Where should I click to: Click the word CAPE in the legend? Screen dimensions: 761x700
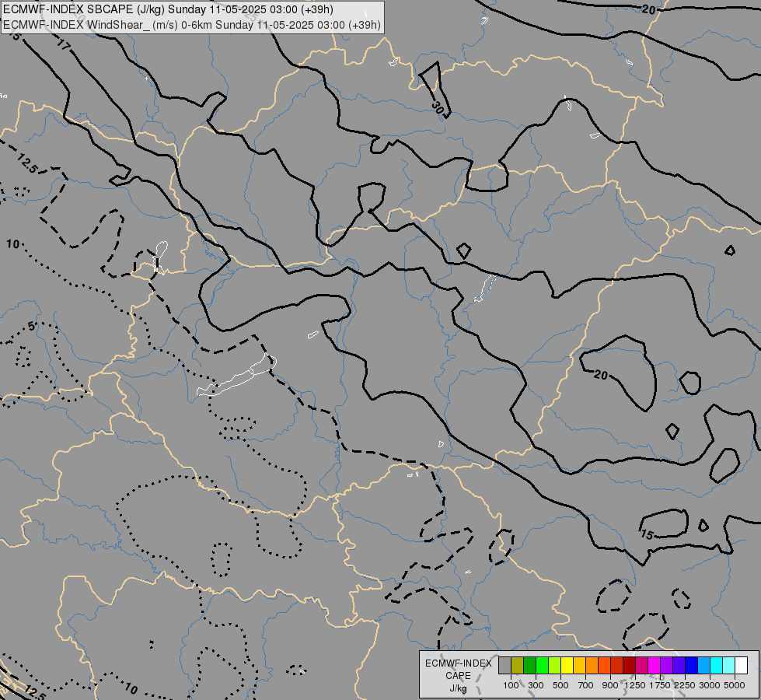[x=458, y=676]
